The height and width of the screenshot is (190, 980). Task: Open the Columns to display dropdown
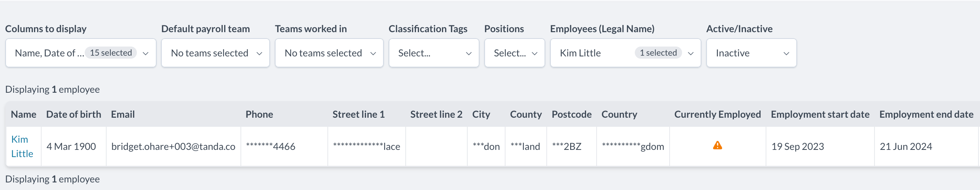pyautogui.click(x=81, y=53)
